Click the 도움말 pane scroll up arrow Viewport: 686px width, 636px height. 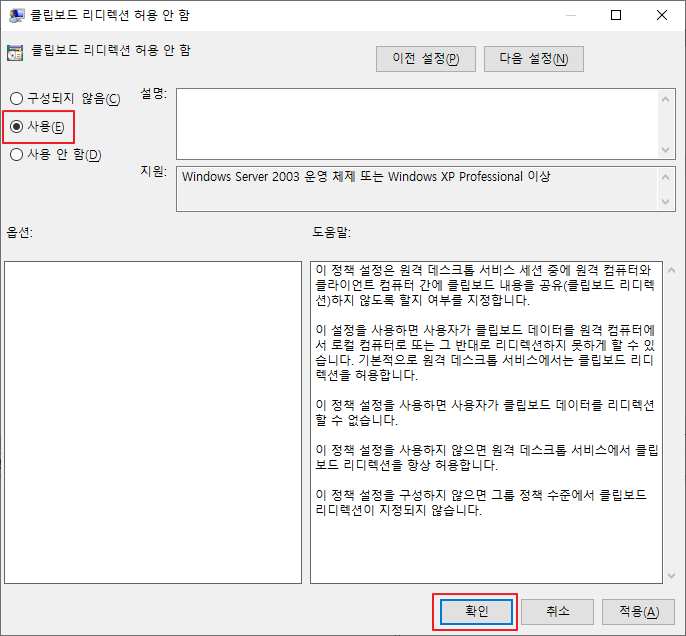point(672,271)
